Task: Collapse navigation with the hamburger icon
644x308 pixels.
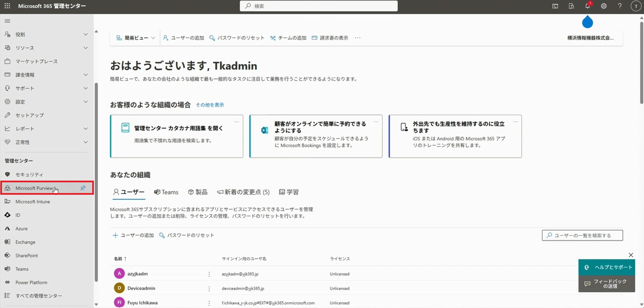Action: point(7,21)
